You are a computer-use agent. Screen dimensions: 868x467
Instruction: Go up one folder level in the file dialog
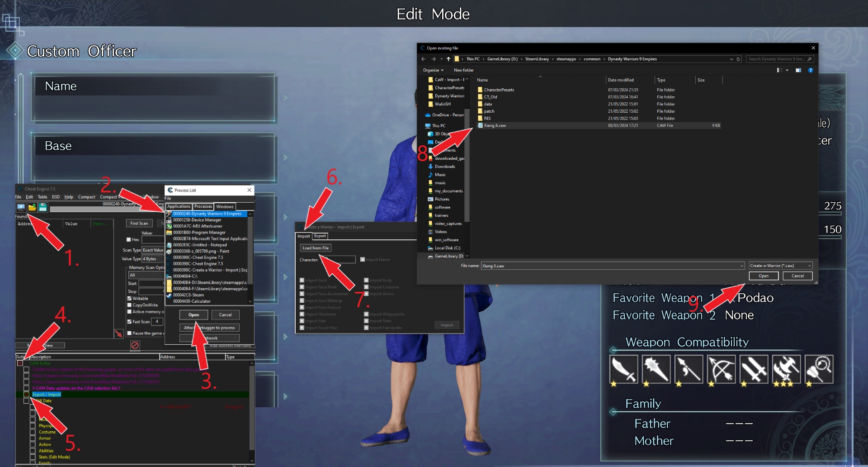point(448,59)
